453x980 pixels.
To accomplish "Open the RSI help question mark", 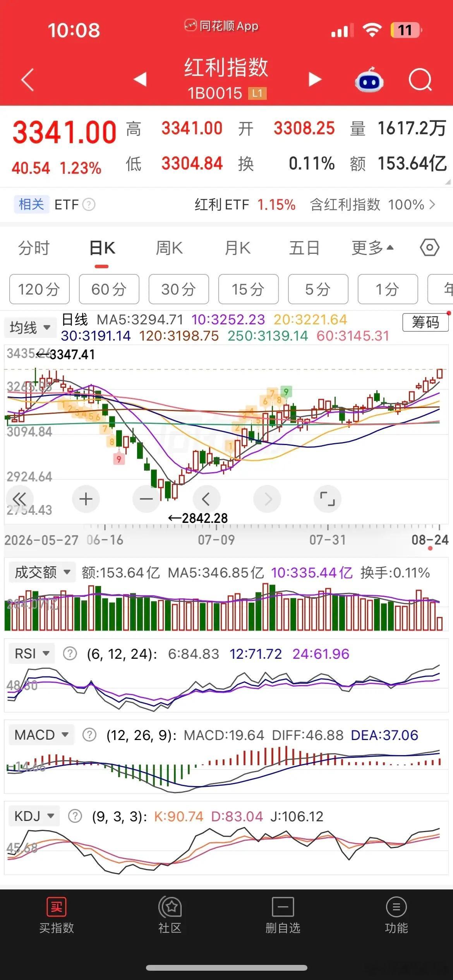I will pos(70,654).
